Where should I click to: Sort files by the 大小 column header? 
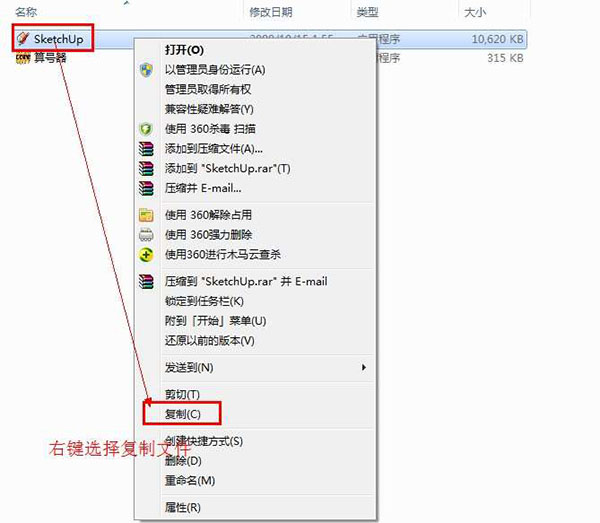[475, 12]
